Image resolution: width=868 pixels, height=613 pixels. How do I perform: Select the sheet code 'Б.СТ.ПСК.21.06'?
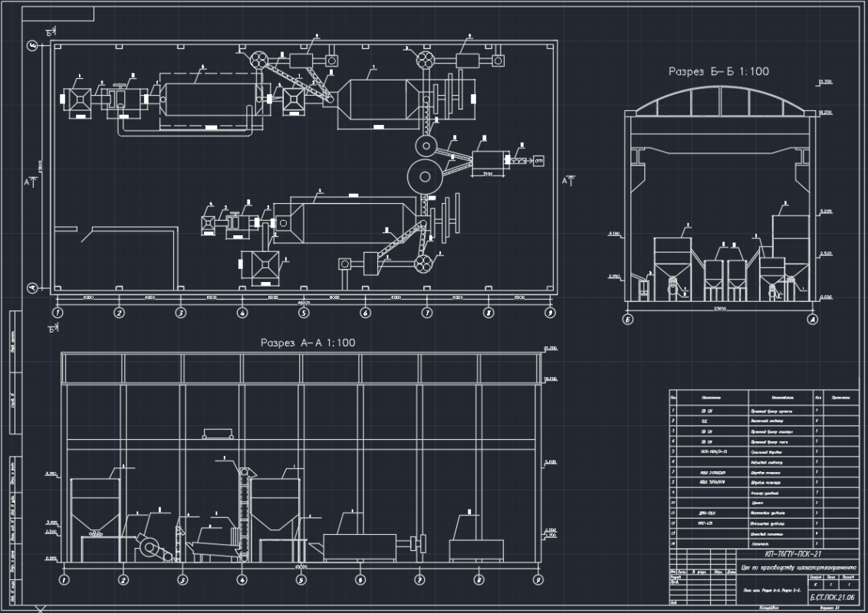(x=832, y=598)
